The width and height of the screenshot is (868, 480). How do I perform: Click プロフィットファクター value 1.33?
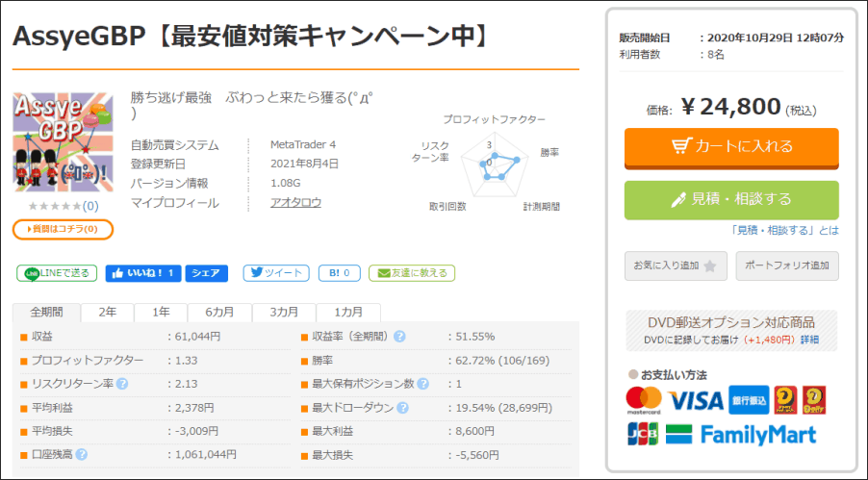[x=186, y=361]
